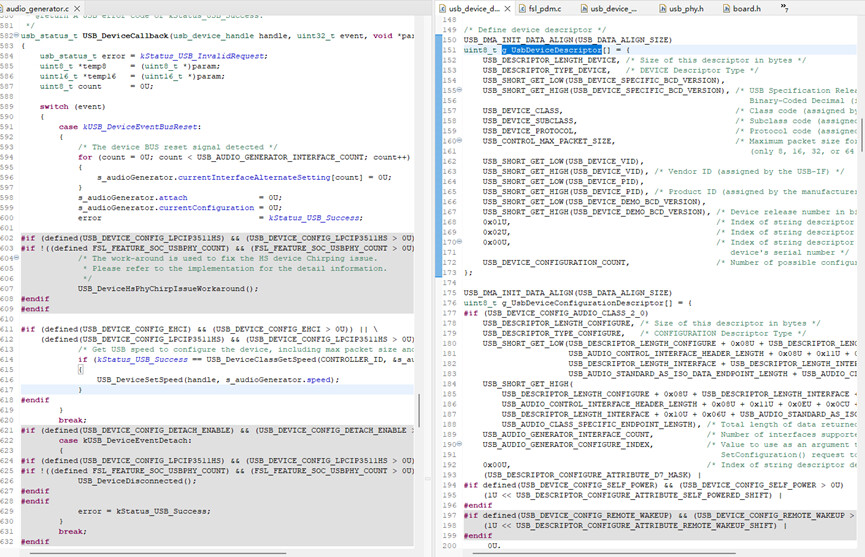Click the selected g_UsbDeviceDescriptor identifier
This screenshot has height=557, width=865.
pyautogui.click(x=551, y=50)
